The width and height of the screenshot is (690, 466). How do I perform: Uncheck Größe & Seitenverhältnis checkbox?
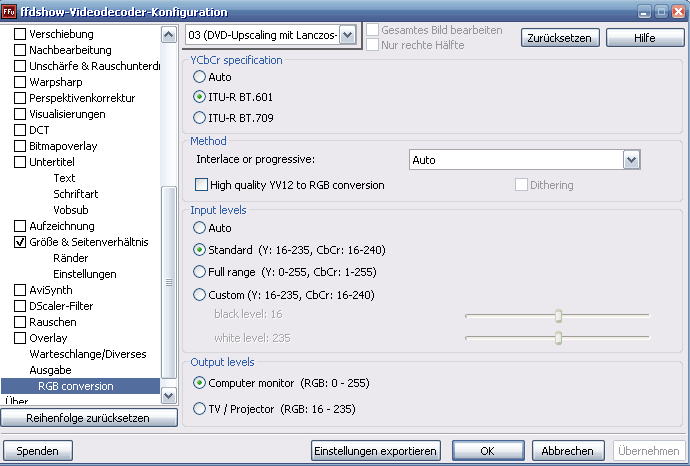[x=20, y=242]
